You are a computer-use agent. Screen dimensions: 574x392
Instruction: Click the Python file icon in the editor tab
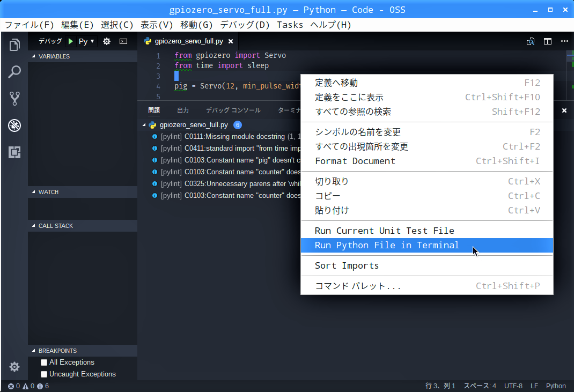(x=148, y=41)
